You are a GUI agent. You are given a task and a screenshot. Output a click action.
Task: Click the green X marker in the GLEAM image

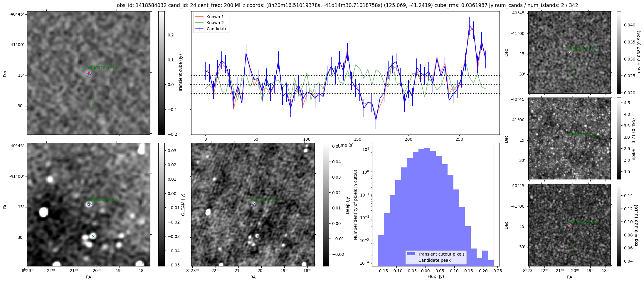93,236
